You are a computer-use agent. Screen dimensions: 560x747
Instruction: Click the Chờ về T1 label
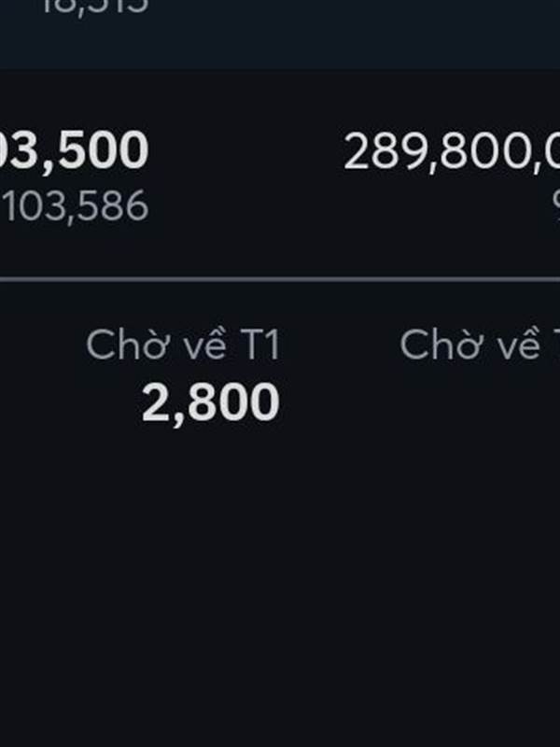pos(183,345)
